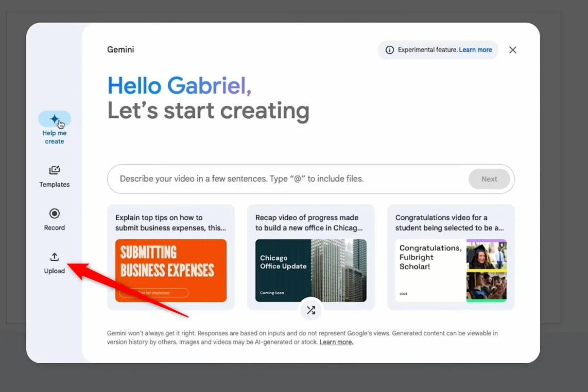Pick the Fulbright congratulations prompt card
The width and height of the screenshot is (588, 392).
[451, 257]
